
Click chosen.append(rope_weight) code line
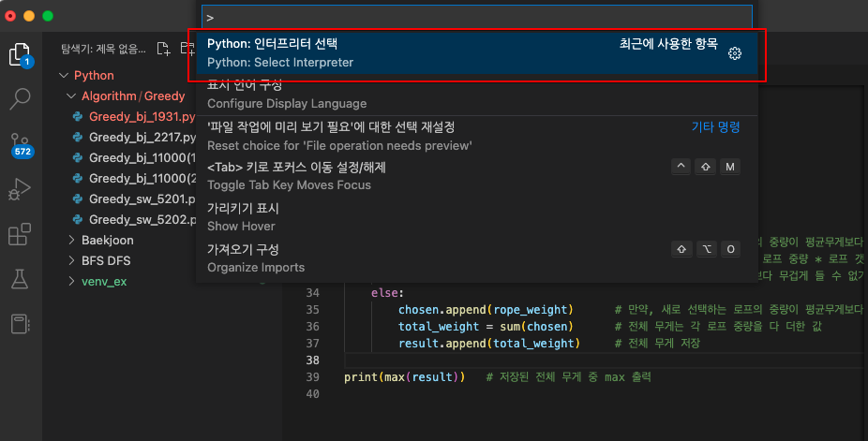point(486,310)
